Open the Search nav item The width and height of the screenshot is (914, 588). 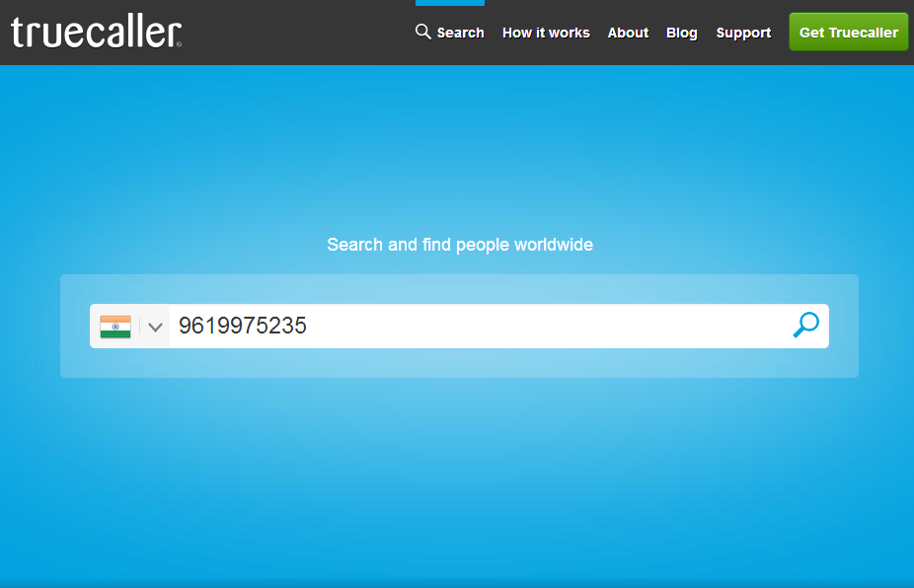449,33
